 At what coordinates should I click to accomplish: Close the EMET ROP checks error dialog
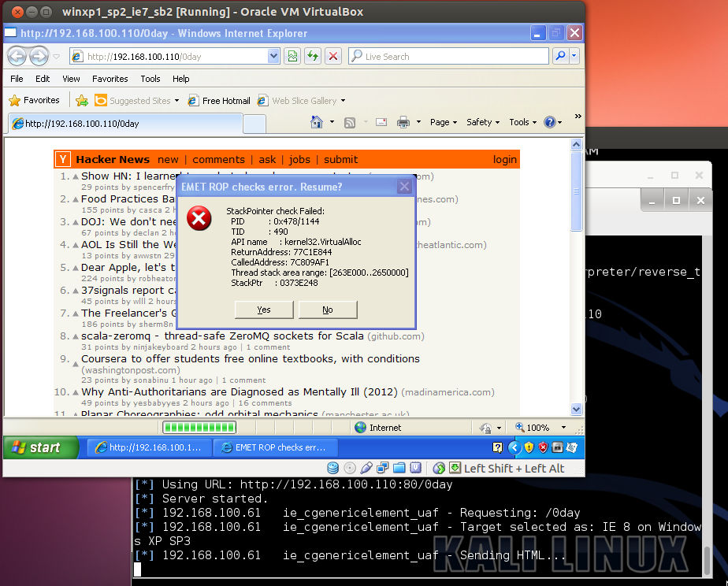tap(404, 187)
